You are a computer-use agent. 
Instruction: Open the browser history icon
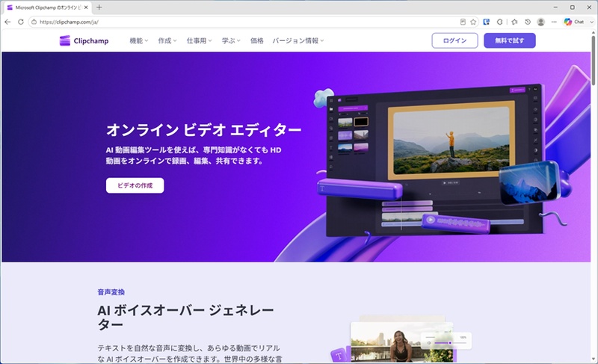point(528,22)
